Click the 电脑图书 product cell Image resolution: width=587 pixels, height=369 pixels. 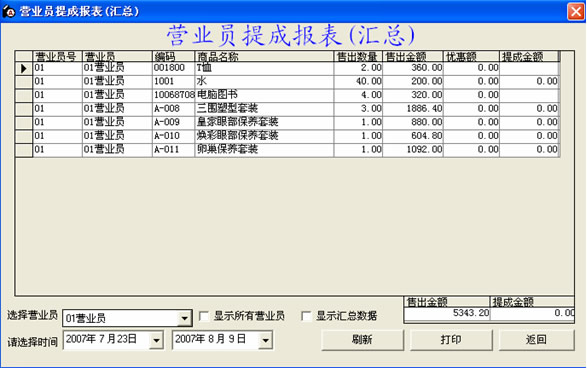(264, 95)
